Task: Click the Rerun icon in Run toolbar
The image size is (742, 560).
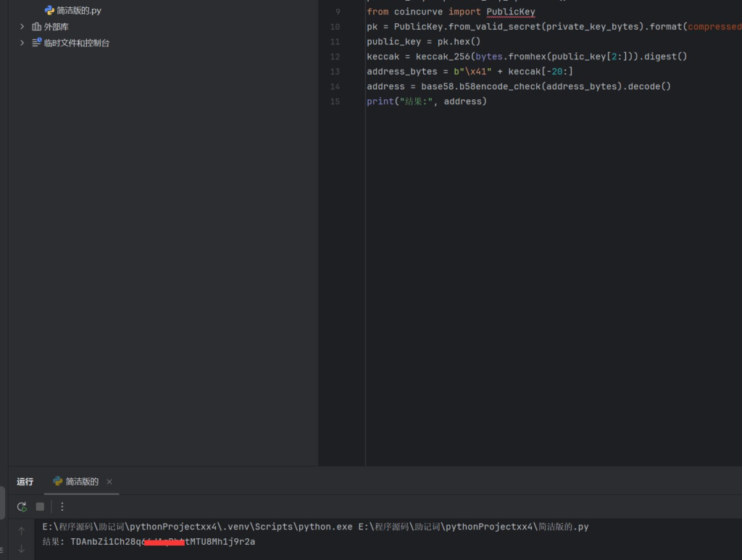Action: point(22,506)
